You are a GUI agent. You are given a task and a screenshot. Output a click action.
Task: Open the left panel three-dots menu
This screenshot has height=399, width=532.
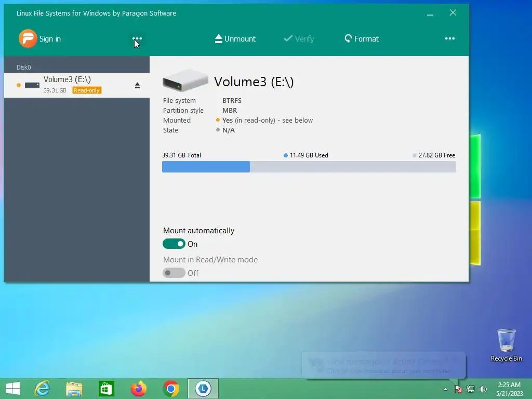[x=137, y=38]
